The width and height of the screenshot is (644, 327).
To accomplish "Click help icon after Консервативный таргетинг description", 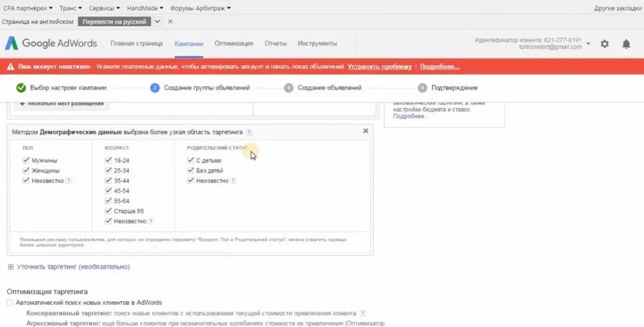I will (x=363, y=313).
